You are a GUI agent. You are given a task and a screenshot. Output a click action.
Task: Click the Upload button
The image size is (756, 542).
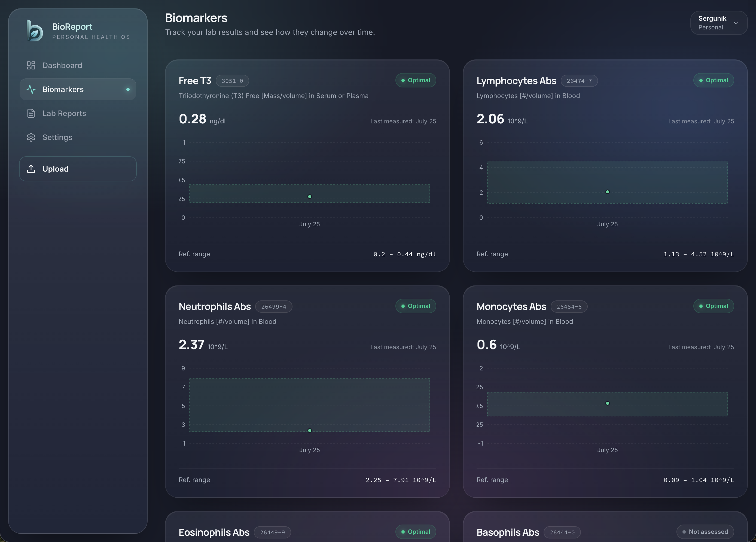[78, 169]
